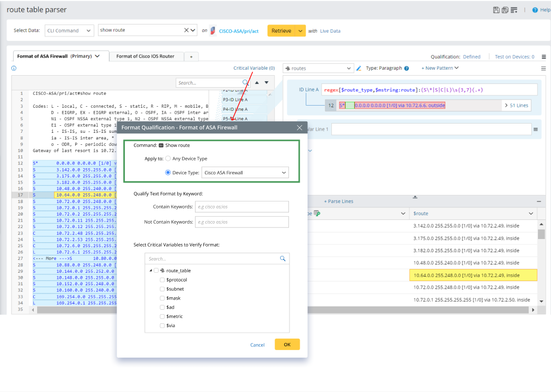
Task: Enable the $metric checkbox
Action: (162, 316)
